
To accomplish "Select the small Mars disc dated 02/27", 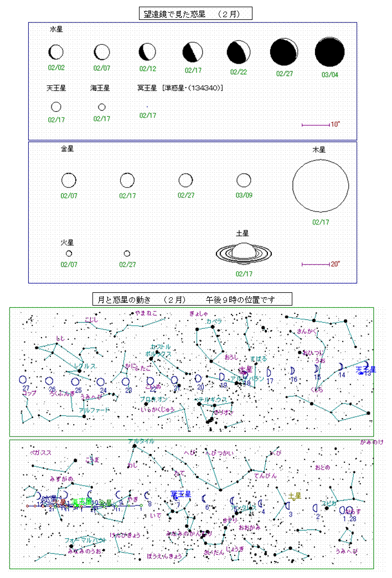I will 127,254.
